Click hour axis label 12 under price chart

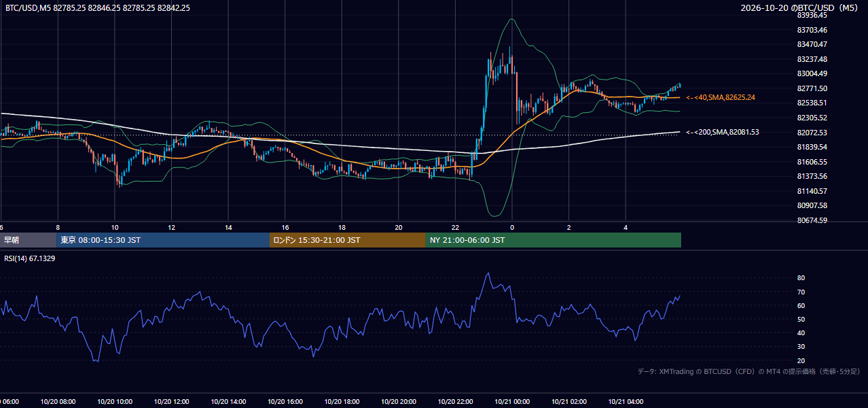(x=172, y=228)
